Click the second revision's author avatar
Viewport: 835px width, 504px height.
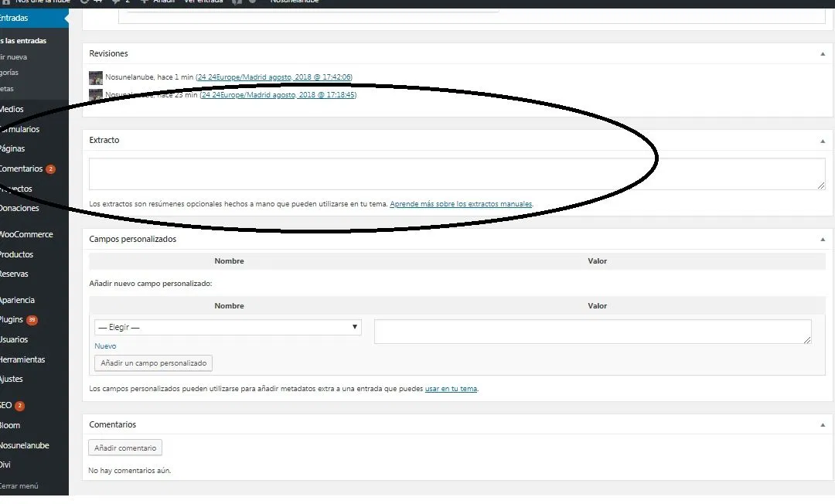pos(96,95)
